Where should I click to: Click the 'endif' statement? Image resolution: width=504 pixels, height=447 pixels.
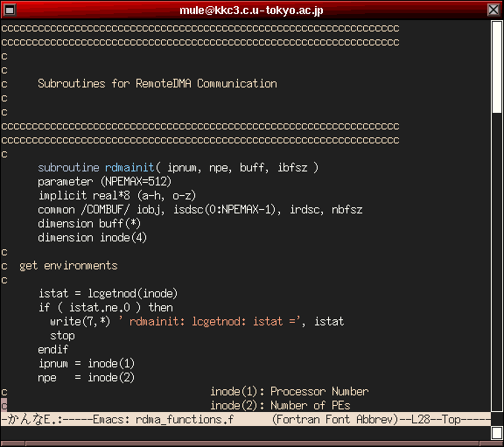pos(53,349)
